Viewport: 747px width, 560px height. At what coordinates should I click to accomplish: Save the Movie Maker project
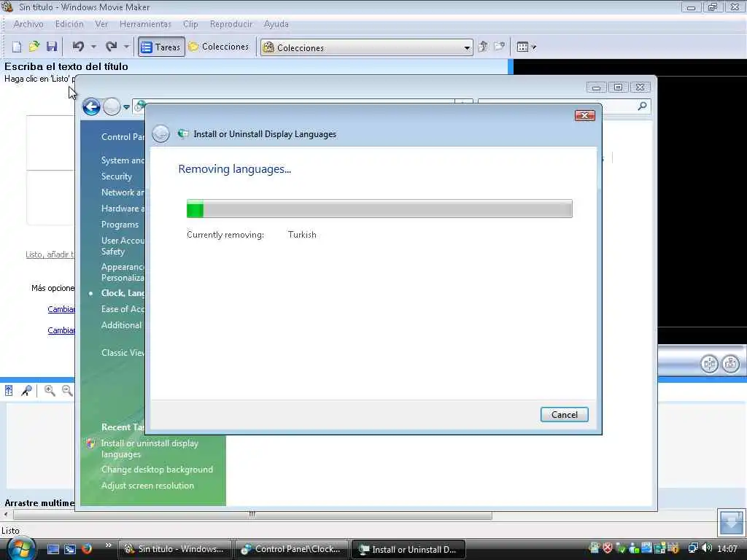click(52, 47)
